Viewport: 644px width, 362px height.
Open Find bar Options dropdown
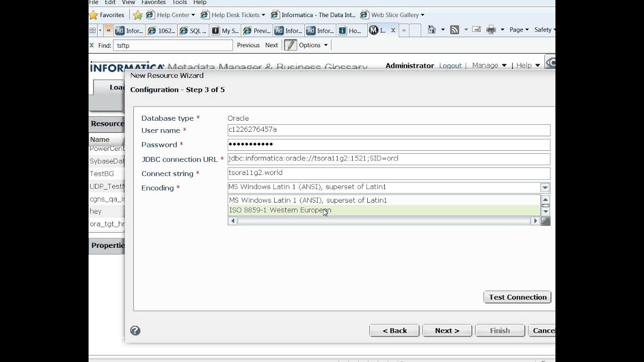[313, 45]
